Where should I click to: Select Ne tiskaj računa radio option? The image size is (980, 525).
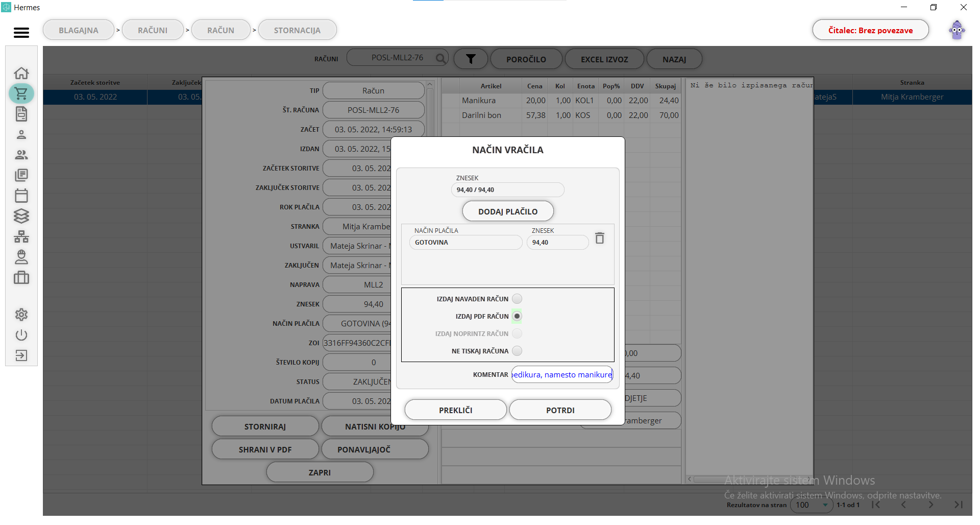click(517, 351)
